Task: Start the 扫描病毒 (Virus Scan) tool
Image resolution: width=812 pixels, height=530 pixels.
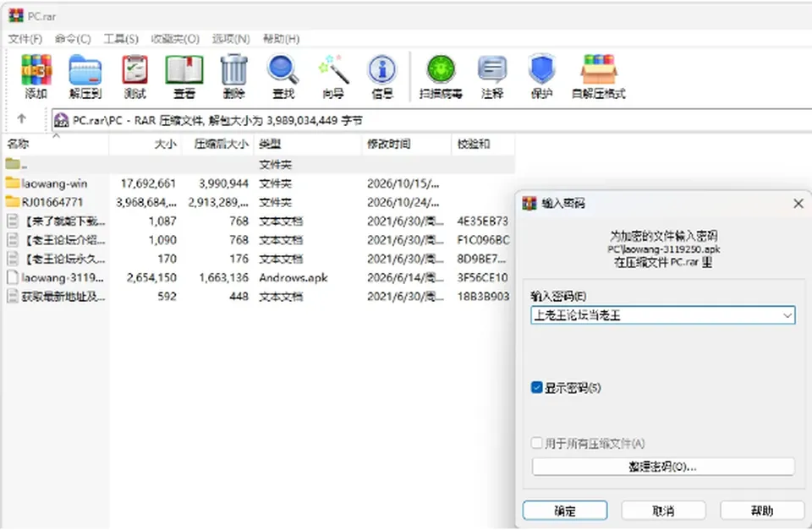Action: 441,76
